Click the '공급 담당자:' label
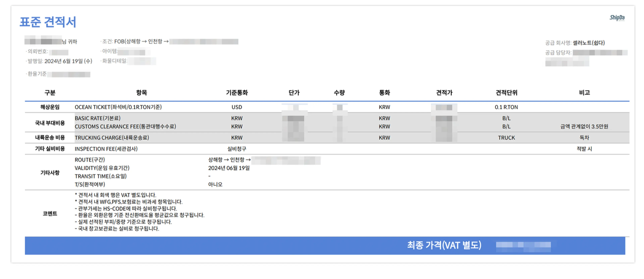 point(558,53)
